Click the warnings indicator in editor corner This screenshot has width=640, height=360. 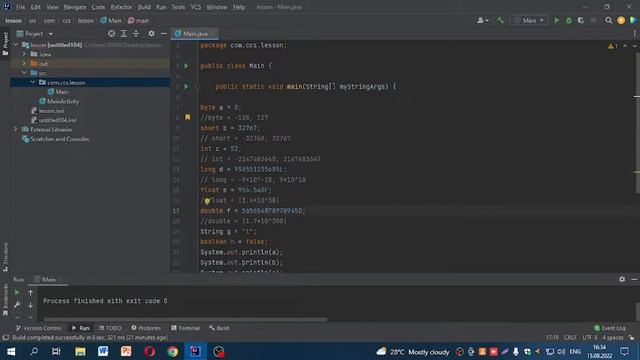pyautogui.click(x=613, y=46)
